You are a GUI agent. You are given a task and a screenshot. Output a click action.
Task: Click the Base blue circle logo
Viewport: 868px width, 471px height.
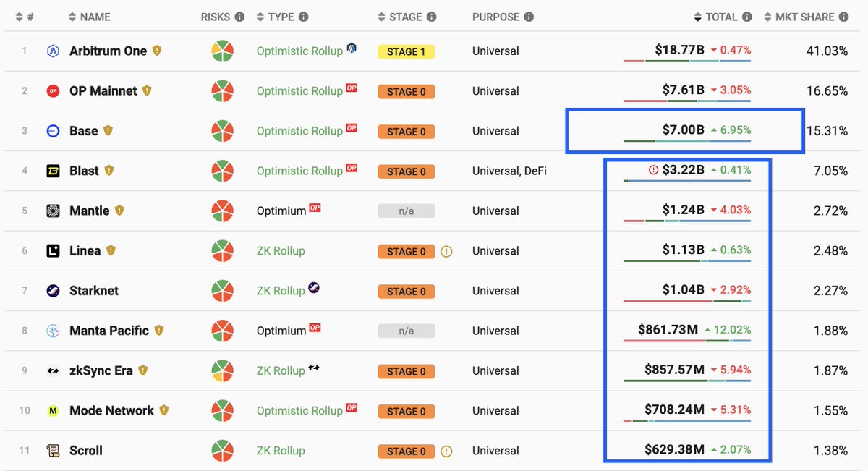coord(53,131)
